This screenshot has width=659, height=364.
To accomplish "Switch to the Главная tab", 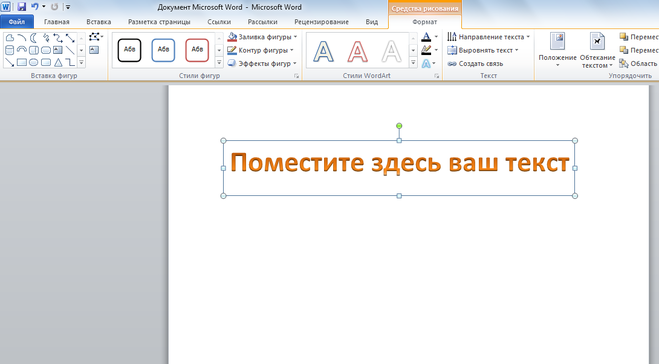I will [57, 22].
